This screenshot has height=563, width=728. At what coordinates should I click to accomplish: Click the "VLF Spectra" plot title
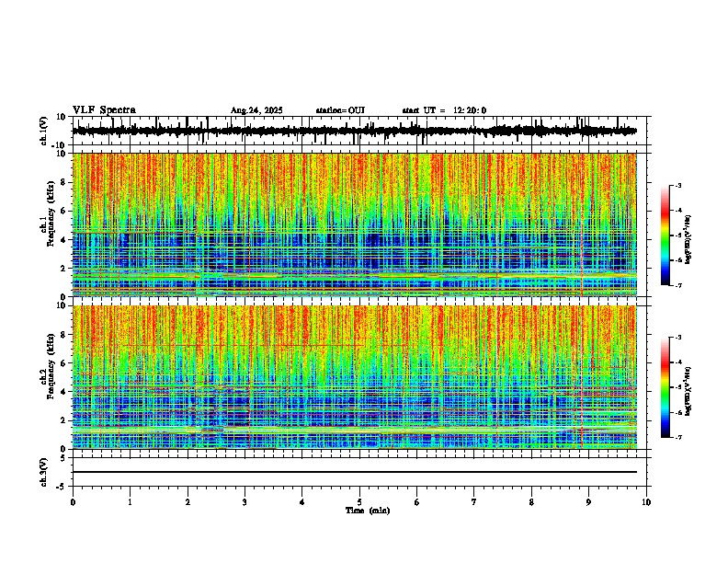[x=104, y=110]
